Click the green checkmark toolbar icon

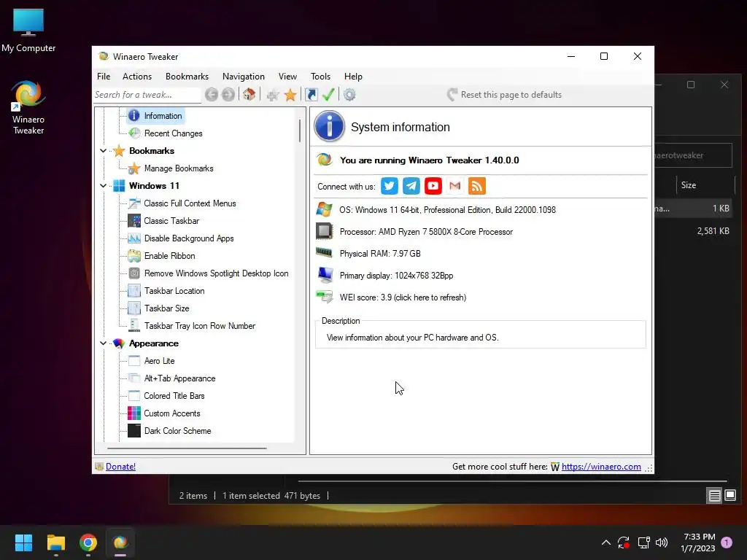pyautogui.click(x=328, y=95)
